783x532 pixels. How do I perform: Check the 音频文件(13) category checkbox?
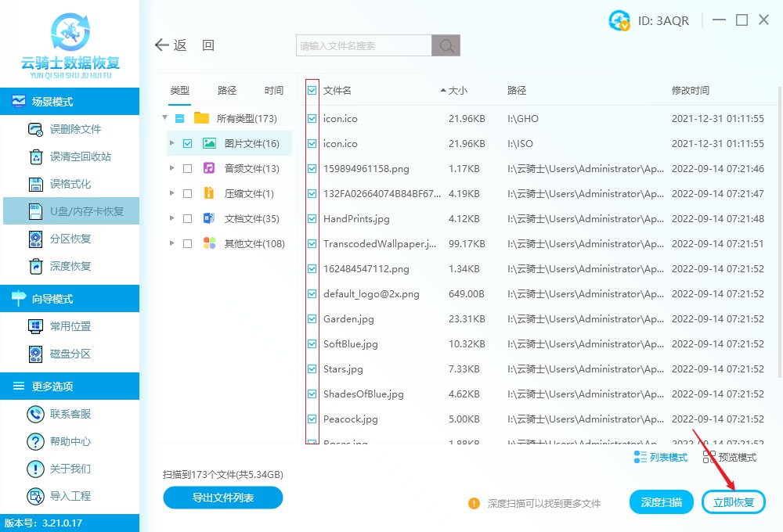pos(186,167)
